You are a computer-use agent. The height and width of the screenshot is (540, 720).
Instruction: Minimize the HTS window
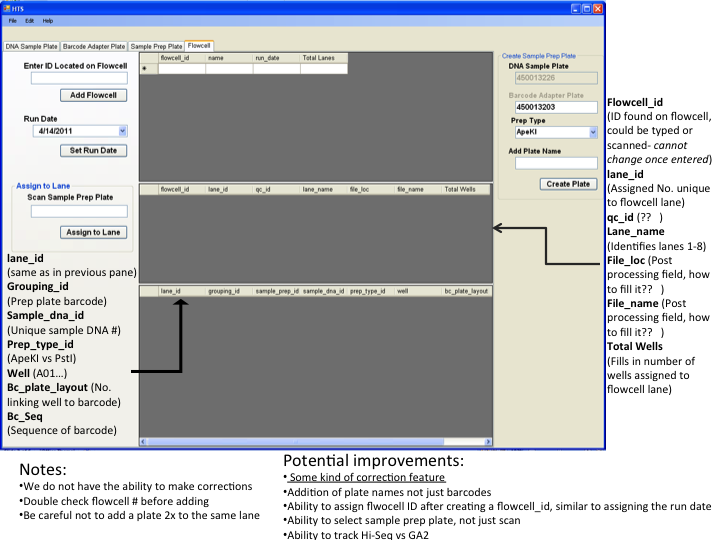(576, 8)
